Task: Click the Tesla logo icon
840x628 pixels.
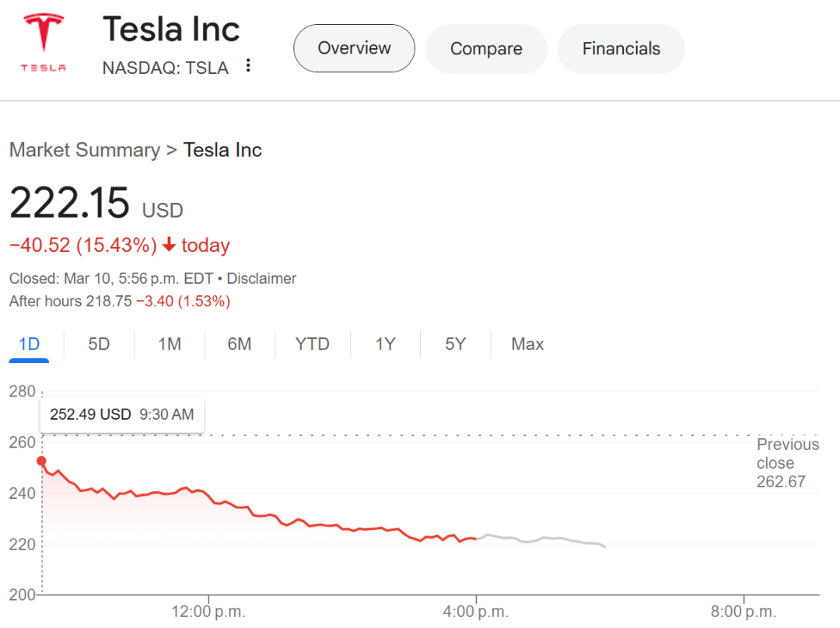Action: click(44, 44)
